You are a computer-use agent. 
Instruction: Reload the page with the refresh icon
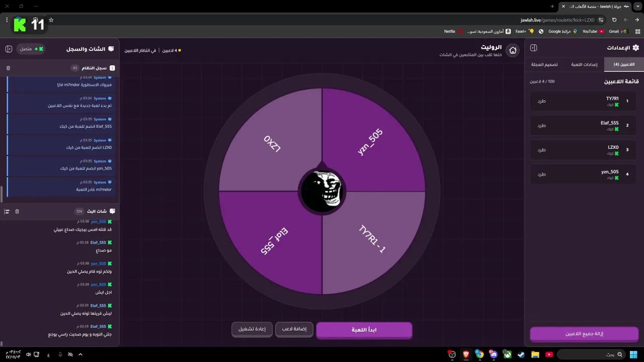[614, 20]
